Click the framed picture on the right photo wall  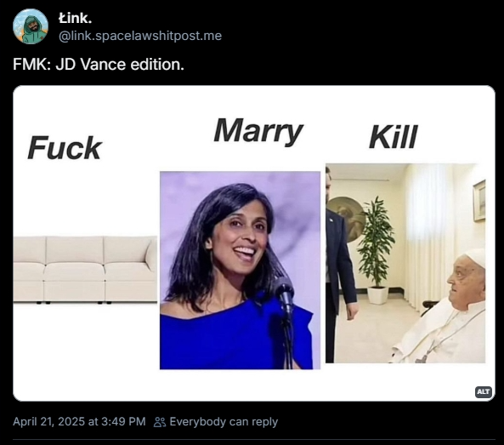479,200
